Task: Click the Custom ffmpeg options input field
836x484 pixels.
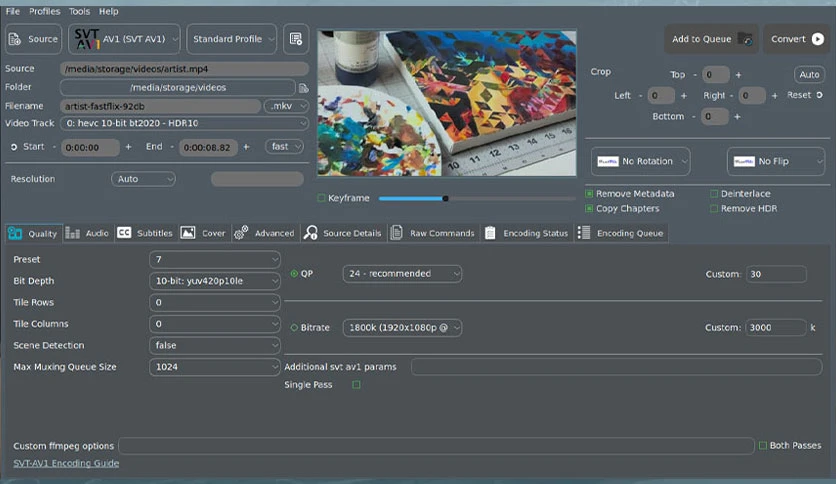Action: (436, 446)
